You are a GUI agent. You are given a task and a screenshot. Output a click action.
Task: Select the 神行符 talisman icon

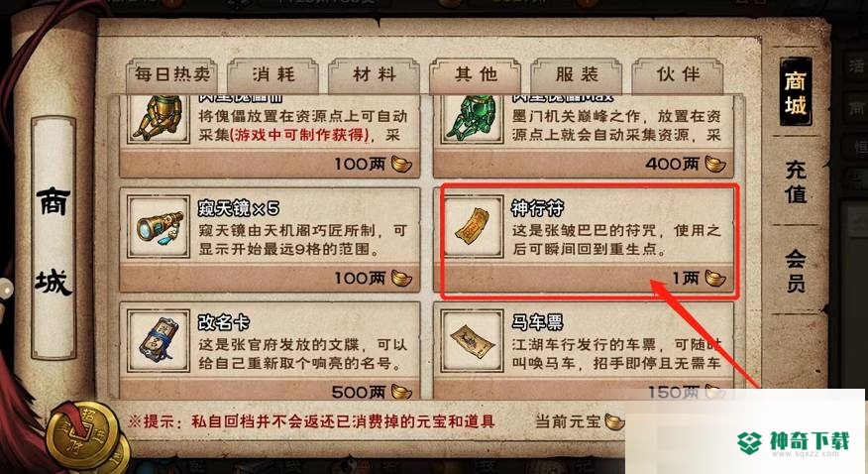(473, 226)
